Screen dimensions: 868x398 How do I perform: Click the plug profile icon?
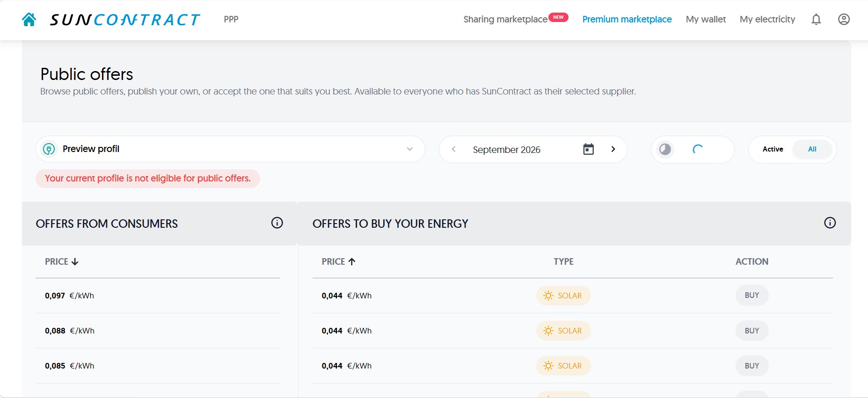[x=49, y=149]
